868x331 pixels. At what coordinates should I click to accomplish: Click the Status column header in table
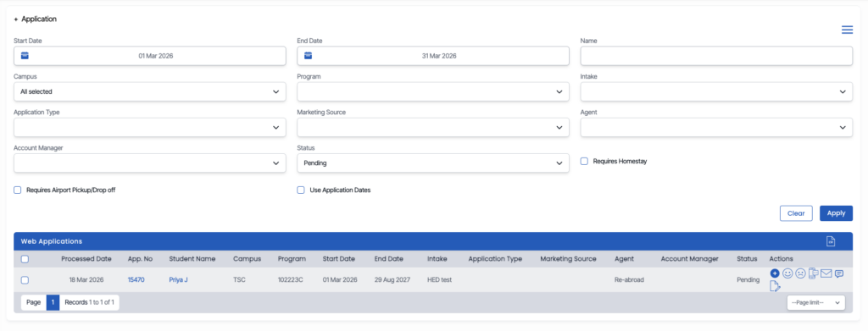point(747,258)
